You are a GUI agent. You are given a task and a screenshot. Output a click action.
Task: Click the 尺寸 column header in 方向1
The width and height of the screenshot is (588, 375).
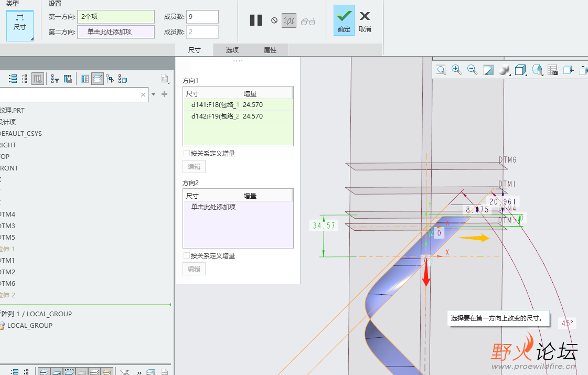pyautogui.click(x=212, y=93)
